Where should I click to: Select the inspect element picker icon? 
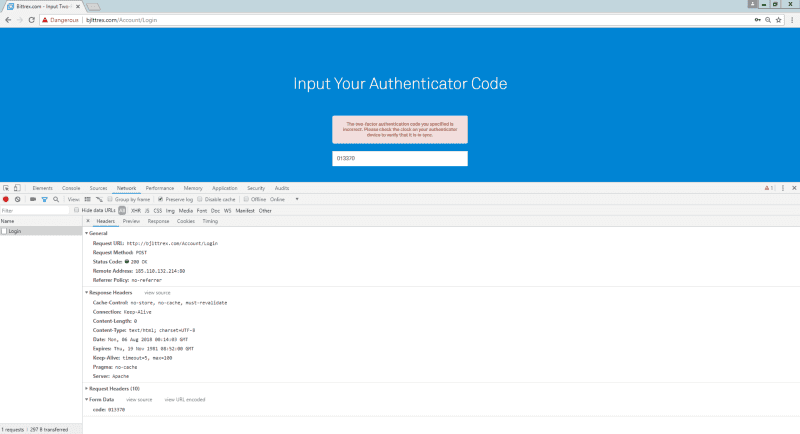click(6, 188)
